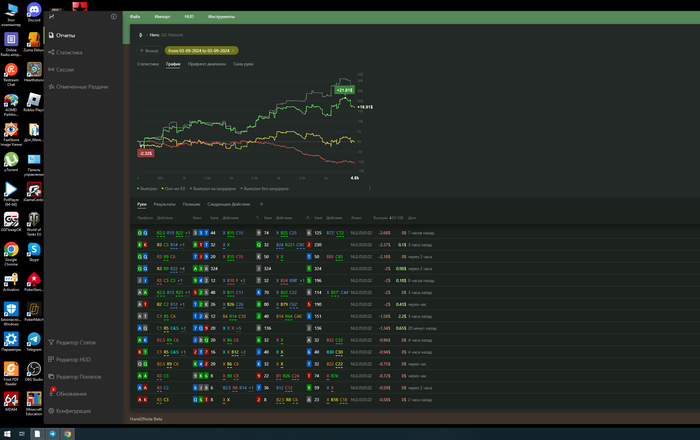Toggle the Выиграл без шоудауна legend series

265,187
